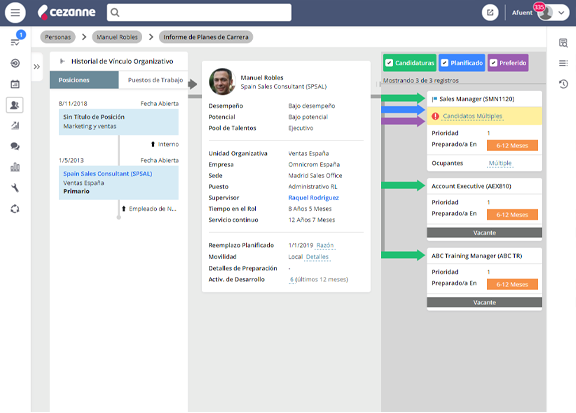This screenshot has width=576, height=413.
Task: Collapse Historial de Vínculo Organizativo section
Action: click(62, 61)
